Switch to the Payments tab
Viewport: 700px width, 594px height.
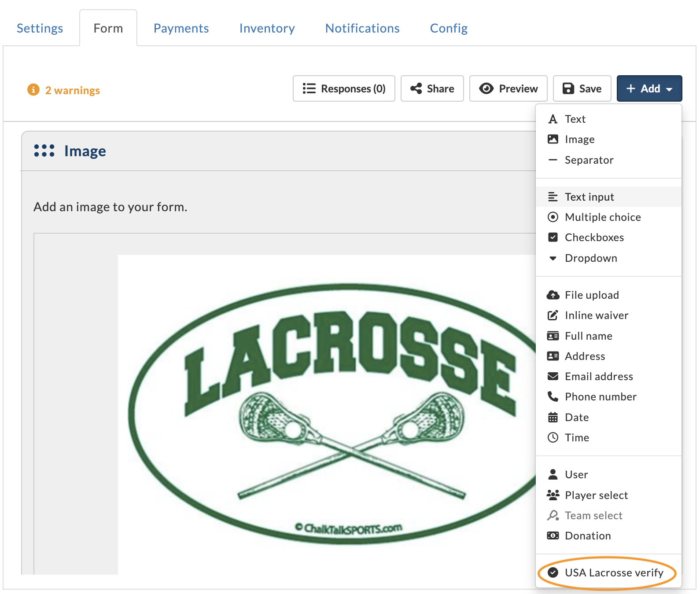click(181, 28)
